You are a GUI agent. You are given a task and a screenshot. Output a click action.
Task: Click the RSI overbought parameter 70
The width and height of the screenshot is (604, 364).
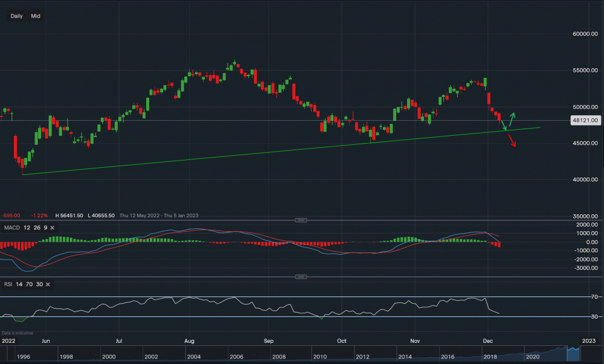point(28,284)
